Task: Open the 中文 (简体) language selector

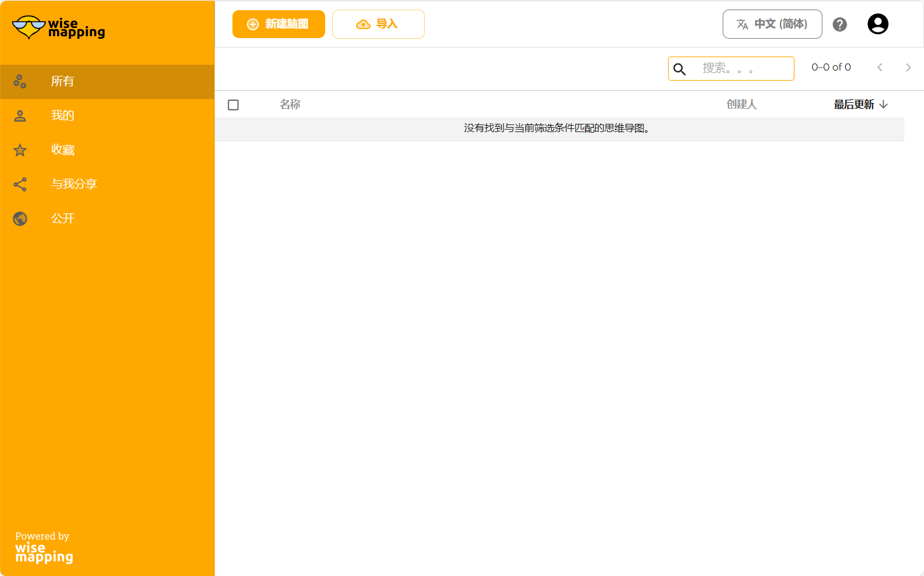Action: point(772,24)
